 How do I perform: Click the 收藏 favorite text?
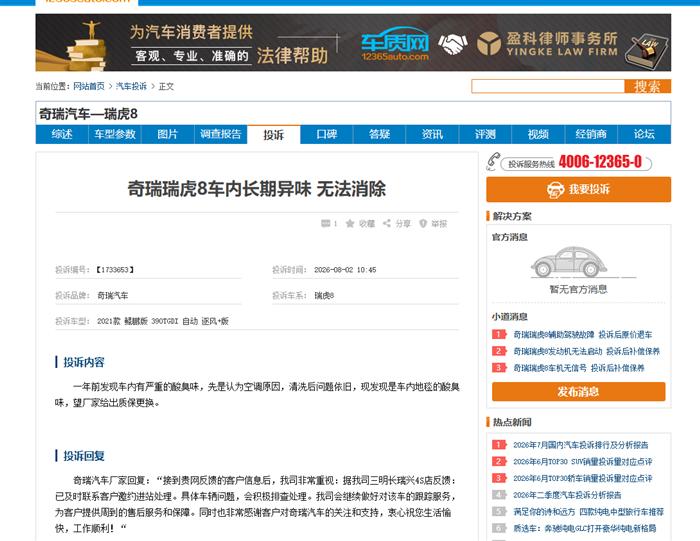(x=367, y=224)
